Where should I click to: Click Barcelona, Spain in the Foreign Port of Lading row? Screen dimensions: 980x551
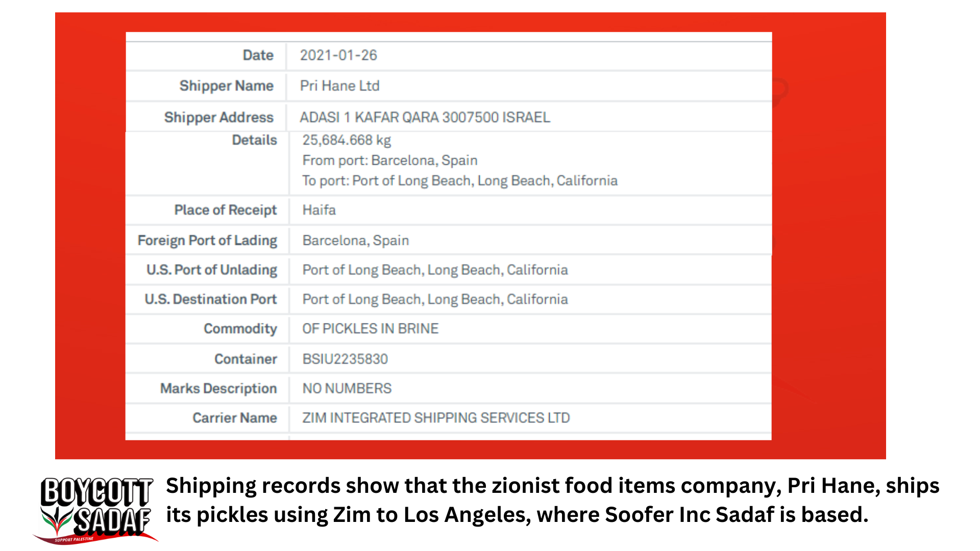(x=355, y=240)
